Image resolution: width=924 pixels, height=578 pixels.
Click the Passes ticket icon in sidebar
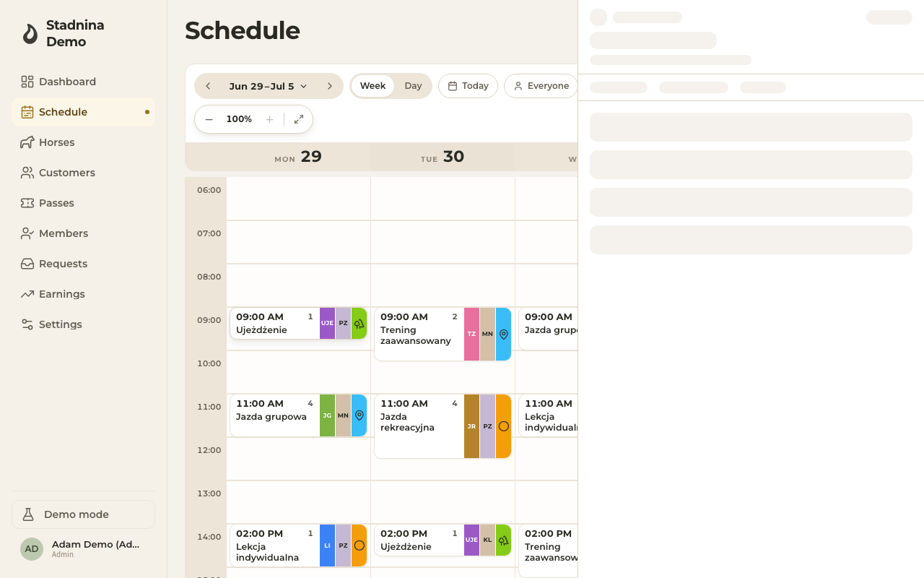(27, 203)
